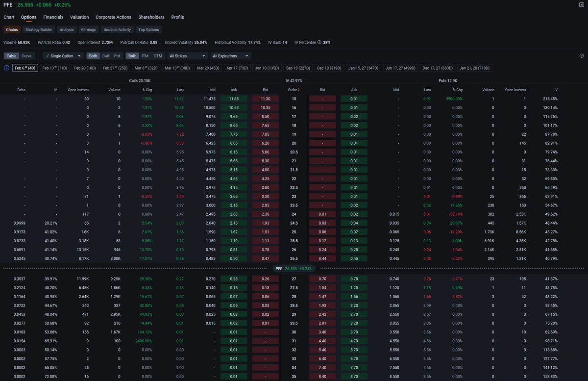Go to the Financials tab
The image size is (588, 381).
[x=53, y=17]
